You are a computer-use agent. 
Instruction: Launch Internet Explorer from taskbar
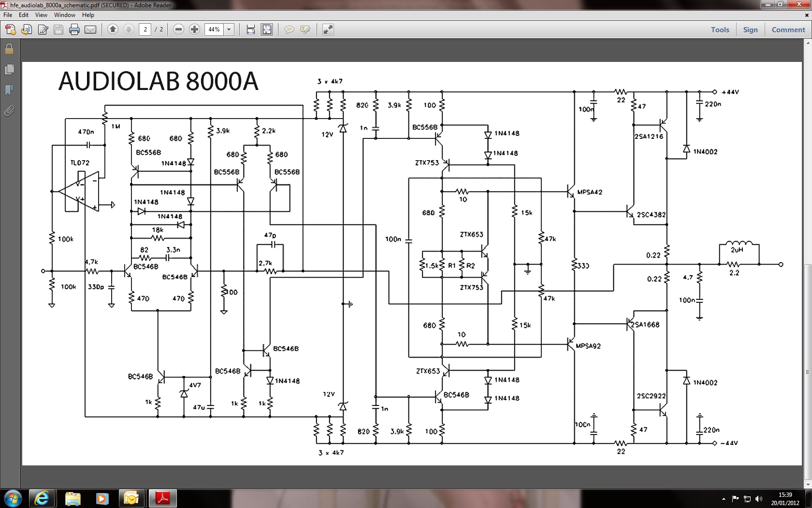pos(42,498)
